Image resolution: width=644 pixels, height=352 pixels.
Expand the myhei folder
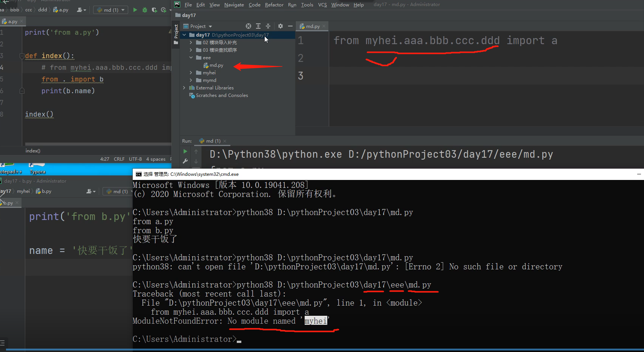point(191,73)
